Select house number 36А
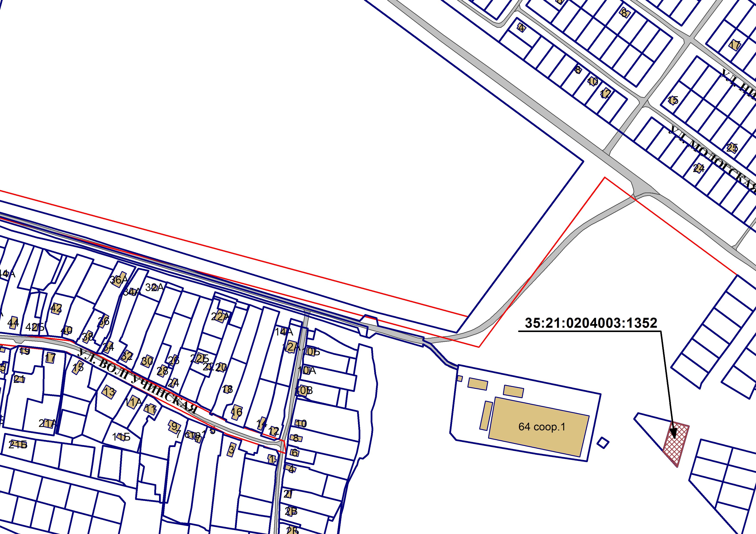Screen dimensions: 756x534 click(119, 280)
